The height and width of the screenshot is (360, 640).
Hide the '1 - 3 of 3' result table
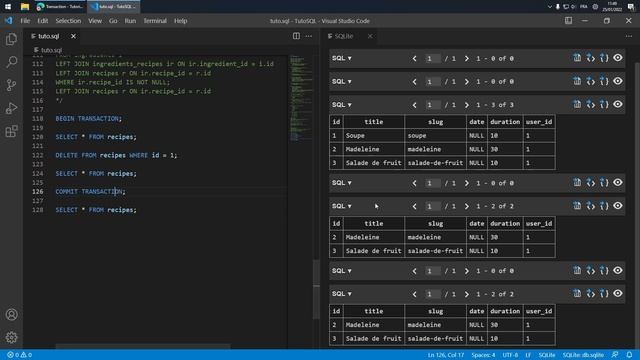tap(618, 104)
